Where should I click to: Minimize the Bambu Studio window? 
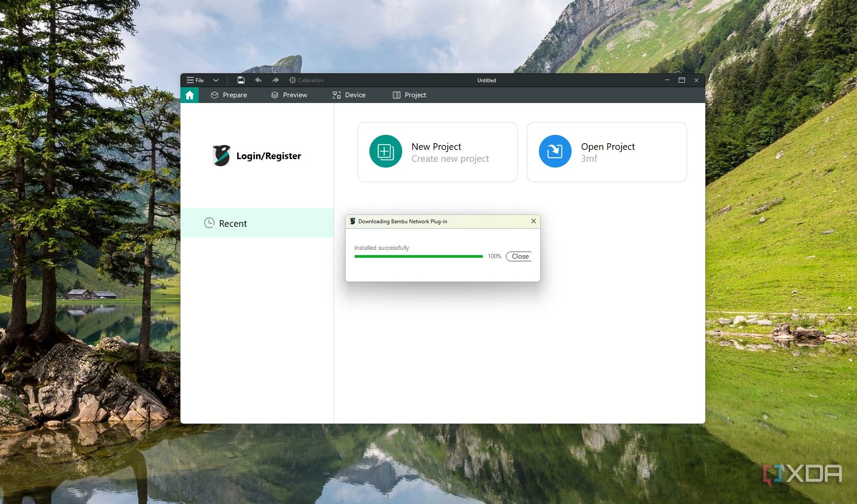point(667,80)
